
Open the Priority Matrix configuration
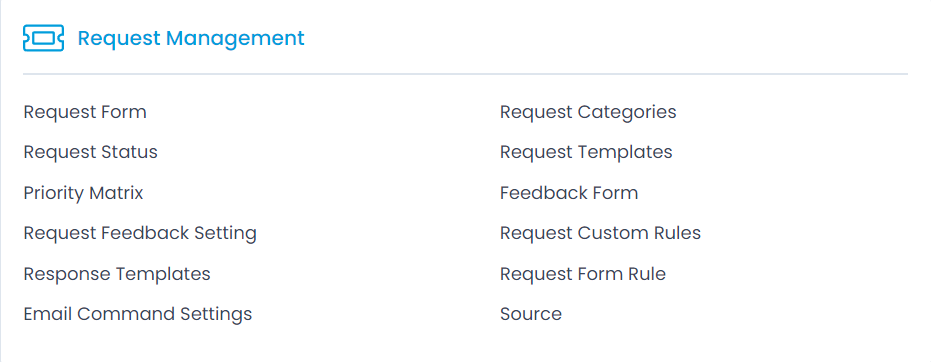[x=84, y=193]
